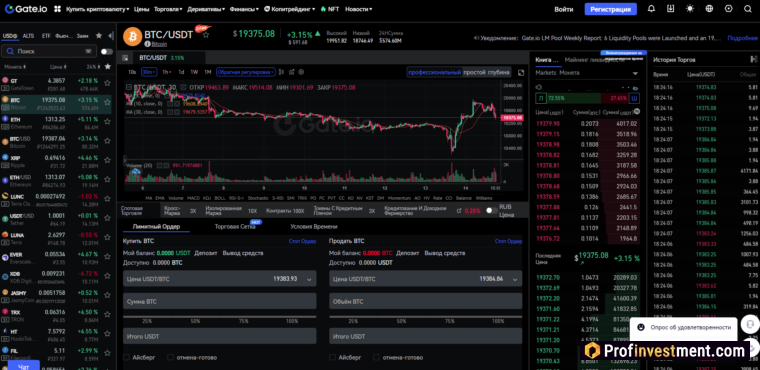The height and width of the screenshot is (370, 760).
Task: Add BTC/USDT to favorites with the star
Action: point(206,35)
